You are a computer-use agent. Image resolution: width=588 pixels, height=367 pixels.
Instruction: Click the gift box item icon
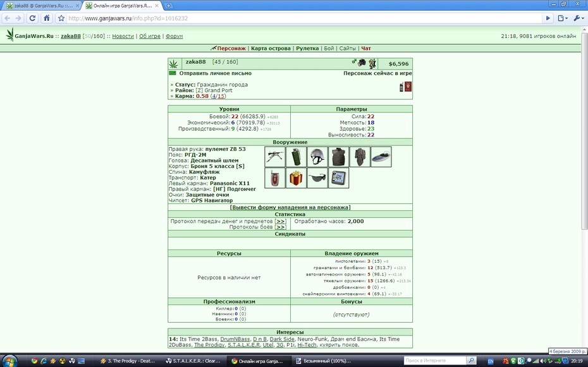[x=297, y=178]
